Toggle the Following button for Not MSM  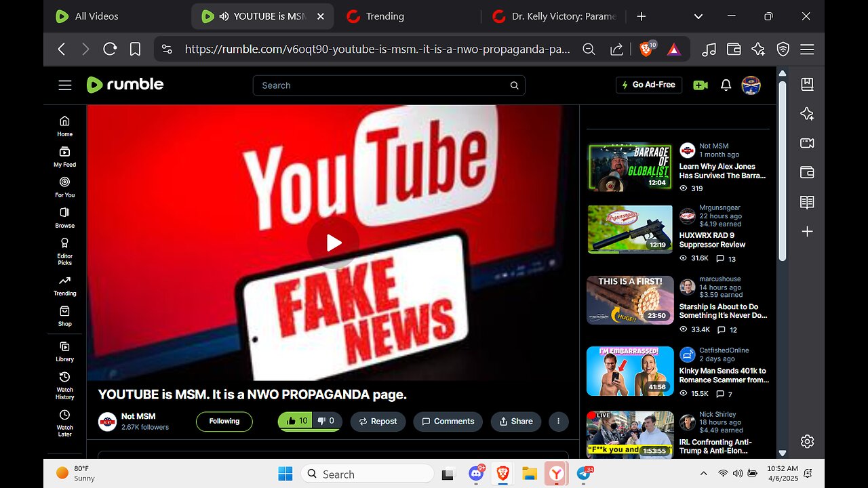(224, 422)
